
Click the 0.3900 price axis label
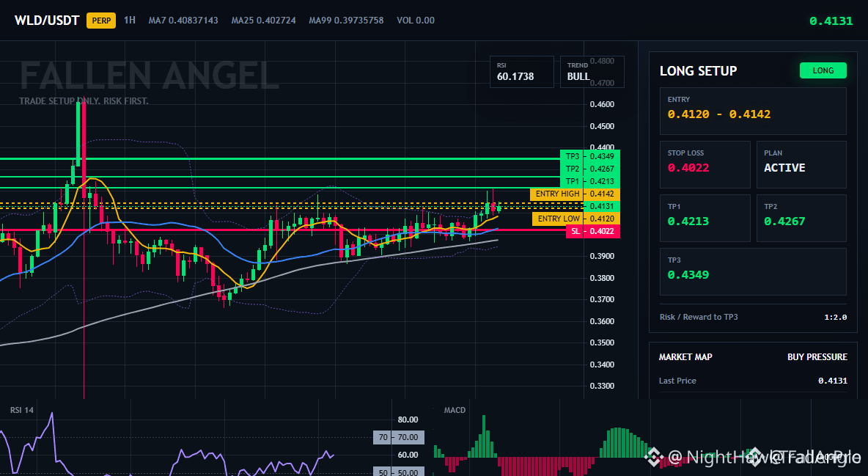tap(602, 256)
